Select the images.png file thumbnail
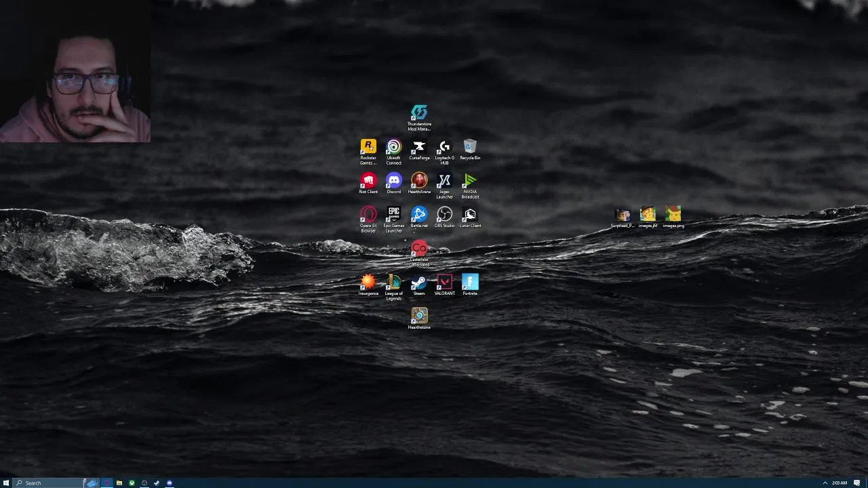The width and height of the screenshot is (868, 488). click(x=673, y=218)
